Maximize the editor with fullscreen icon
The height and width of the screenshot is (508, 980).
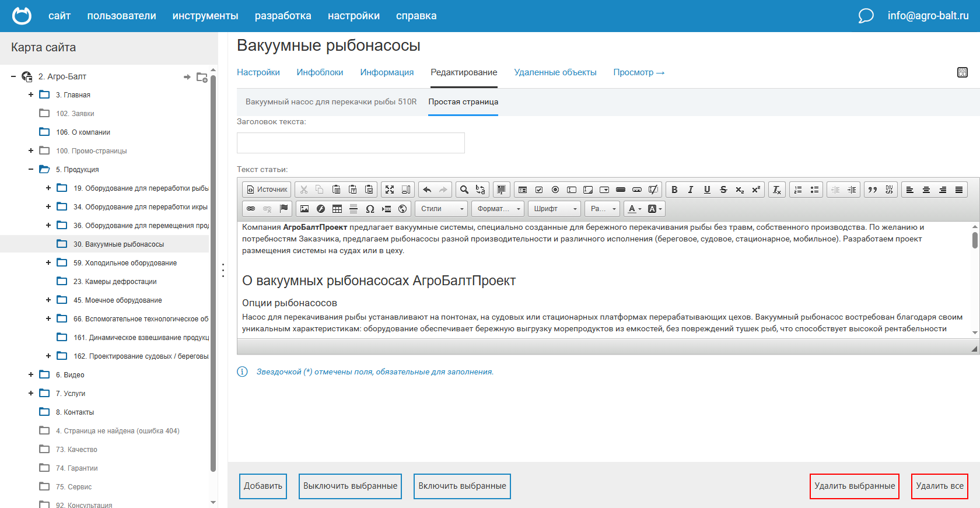tap(390, 190)
